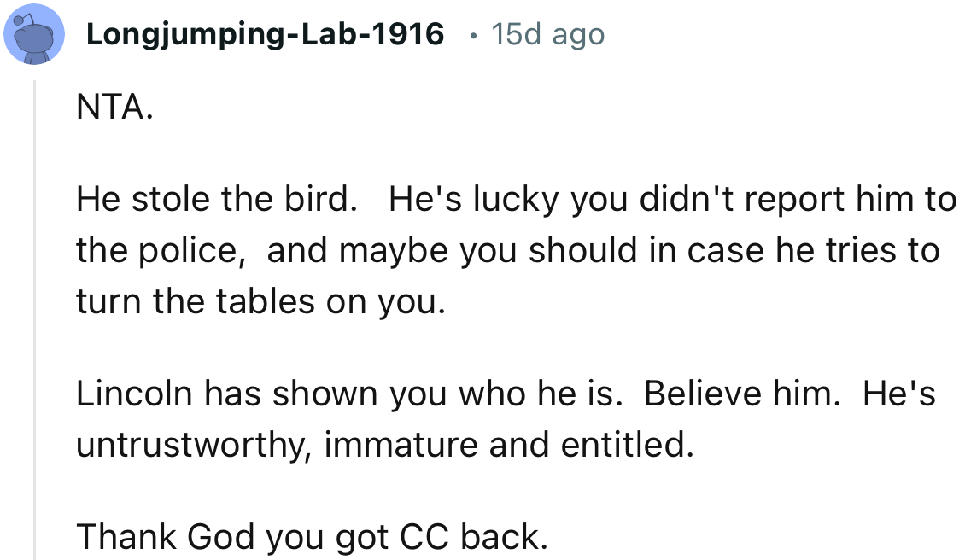Click the phrase "turn the tables on you"

click(259, 302)
